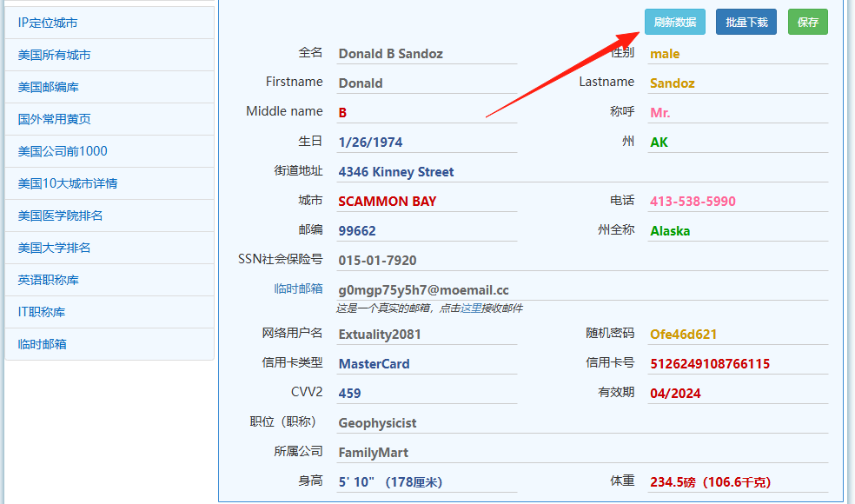Select IT职称库 in the sidebar
This screenshot has height=504, width=855.
click(x=109, y=312)
